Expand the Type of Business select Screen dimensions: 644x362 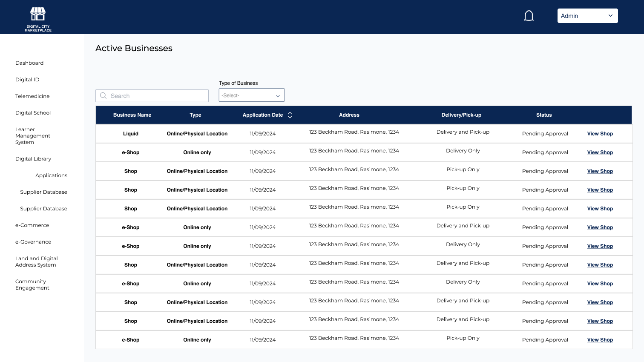click(x=251, y=95)
